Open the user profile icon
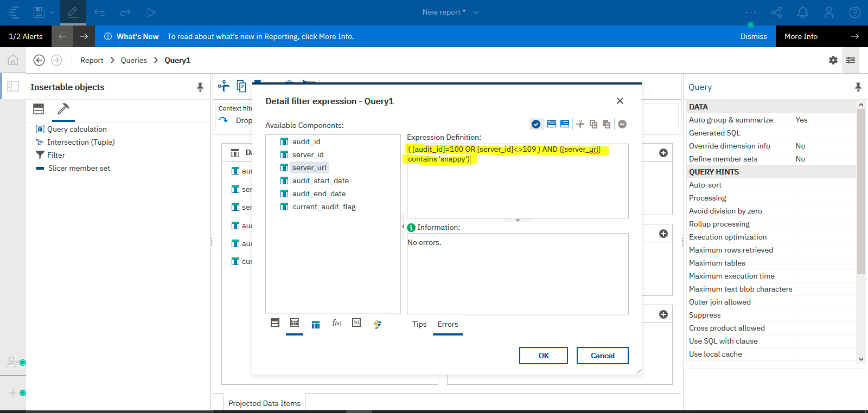Image resolution: width=868 pixels, height=413 pixels. point(829,12)
